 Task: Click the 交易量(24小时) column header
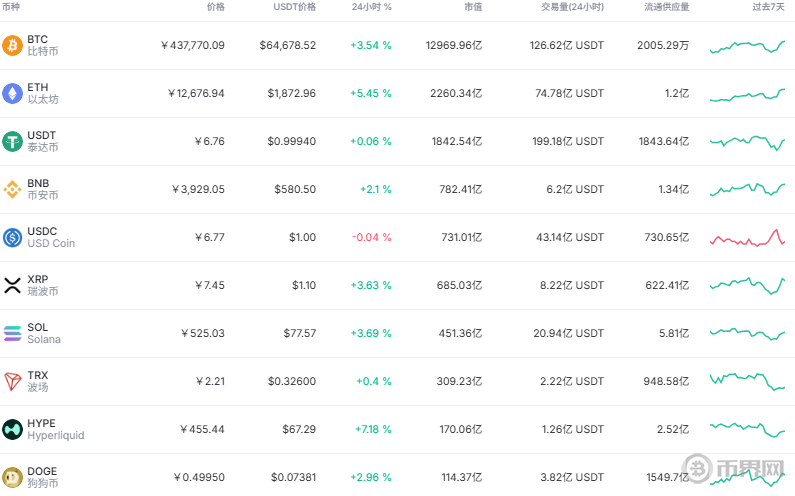[x=572, y=7]
